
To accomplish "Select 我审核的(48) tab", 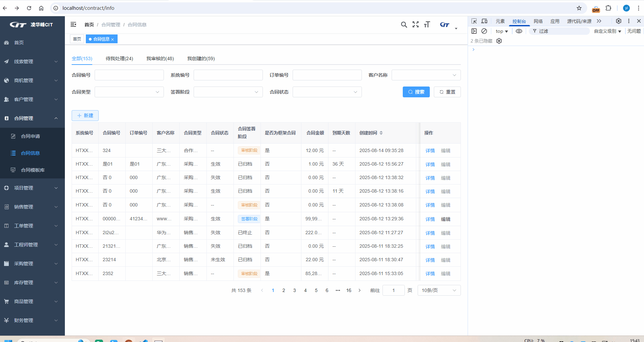I will [x=160, y=58].
